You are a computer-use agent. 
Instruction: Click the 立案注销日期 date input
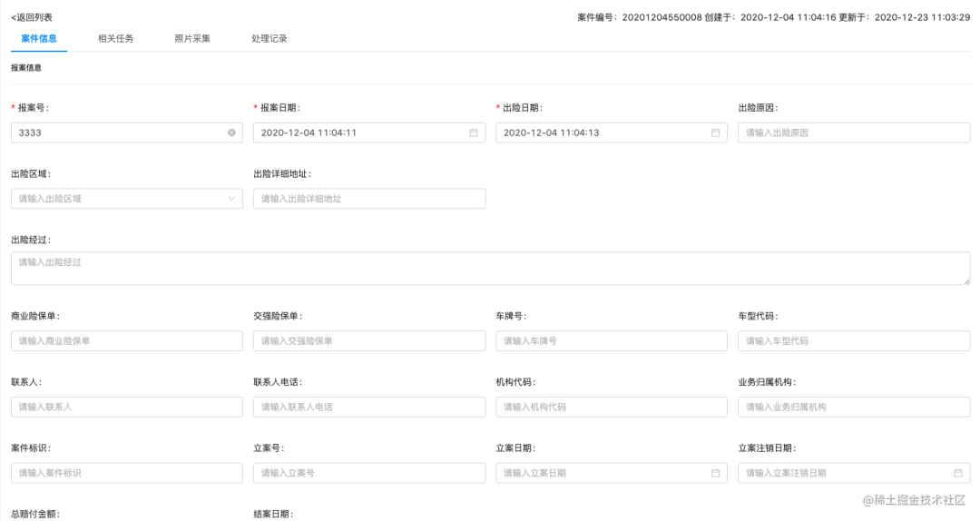click(854, 473)
